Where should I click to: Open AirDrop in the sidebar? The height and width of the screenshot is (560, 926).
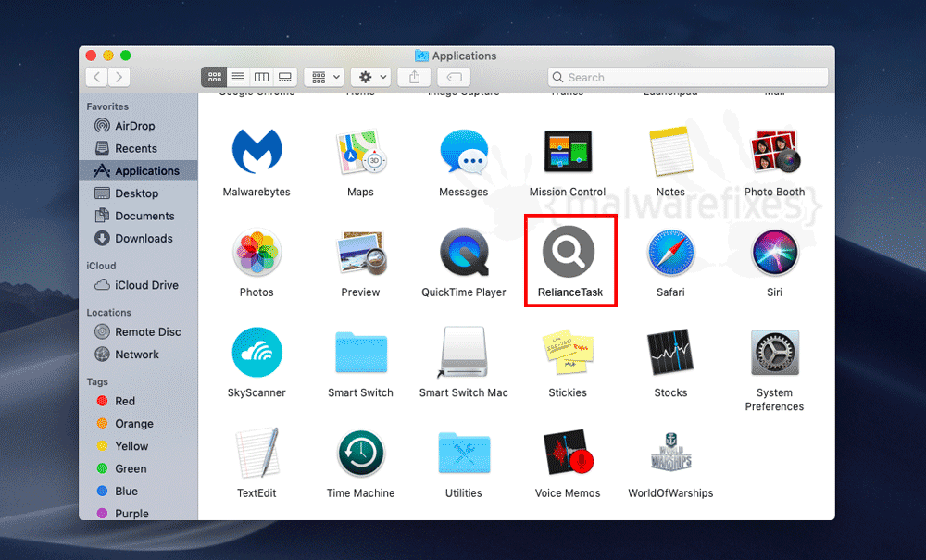point(138,126)
